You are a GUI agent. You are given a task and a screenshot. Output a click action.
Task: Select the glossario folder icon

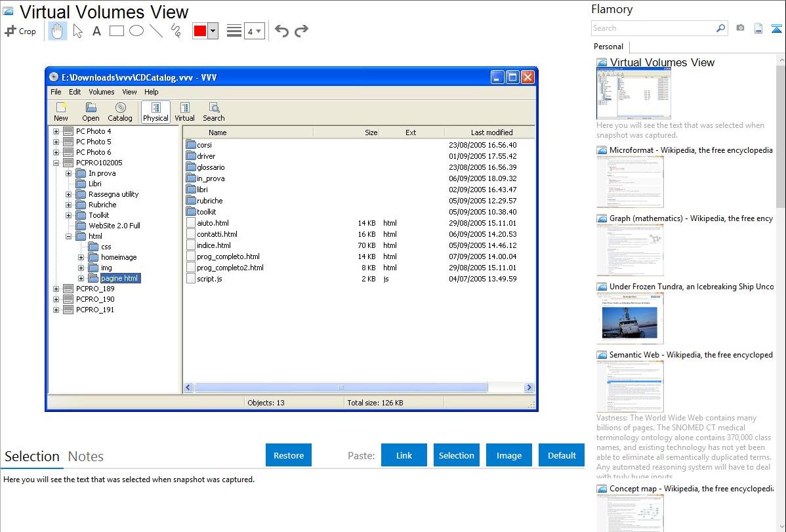pyautogui.click(x=190, y=167)
